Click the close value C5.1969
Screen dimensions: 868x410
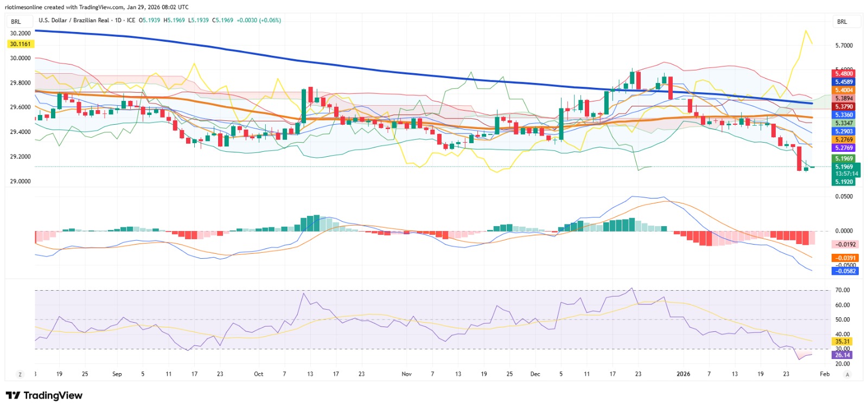click(x=223, y=20)
